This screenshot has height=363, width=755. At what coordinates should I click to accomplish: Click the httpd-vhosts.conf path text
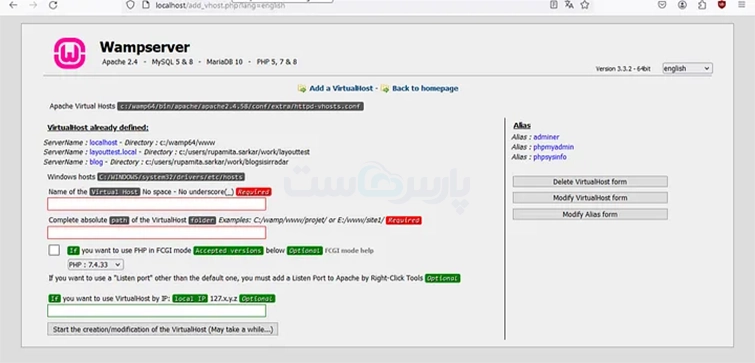tap(241, 106)
